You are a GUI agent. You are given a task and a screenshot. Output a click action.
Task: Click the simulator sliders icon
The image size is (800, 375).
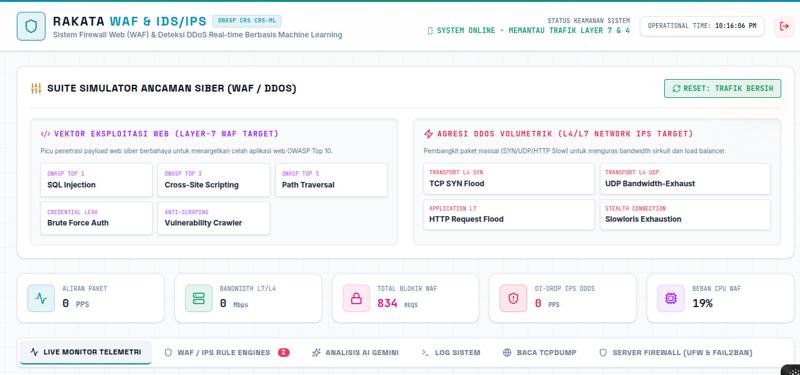36,88
